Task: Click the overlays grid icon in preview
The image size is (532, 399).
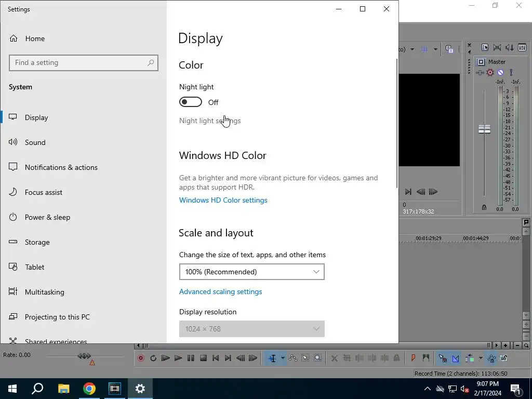Action: click(x=424, y=49)
